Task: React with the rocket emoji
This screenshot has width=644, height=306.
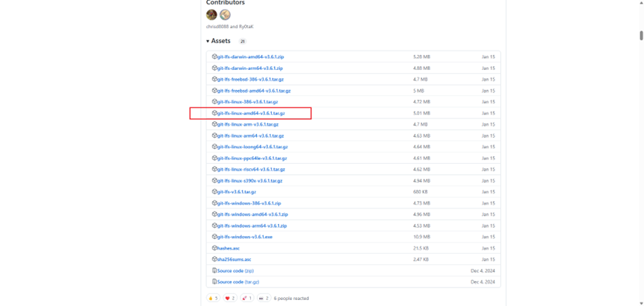Action: pyautogui.click(x=247, y=299)
